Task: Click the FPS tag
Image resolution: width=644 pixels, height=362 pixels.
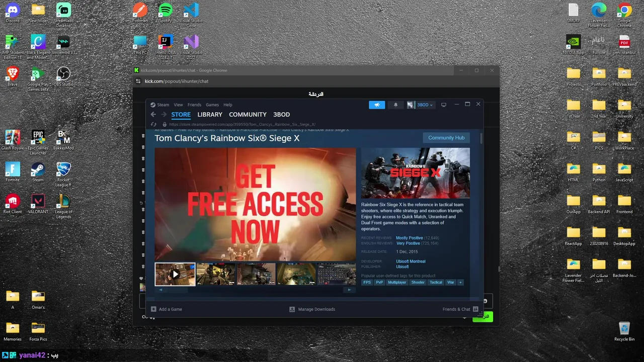Action: pos(367,283)
